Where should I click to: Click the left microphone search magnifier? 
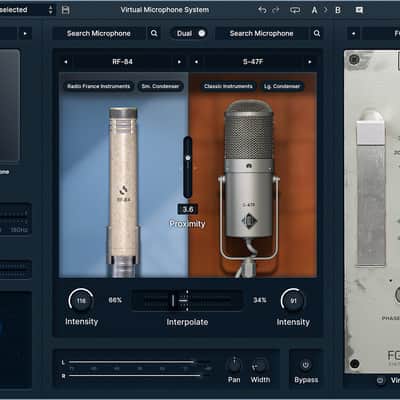point(154,33)
